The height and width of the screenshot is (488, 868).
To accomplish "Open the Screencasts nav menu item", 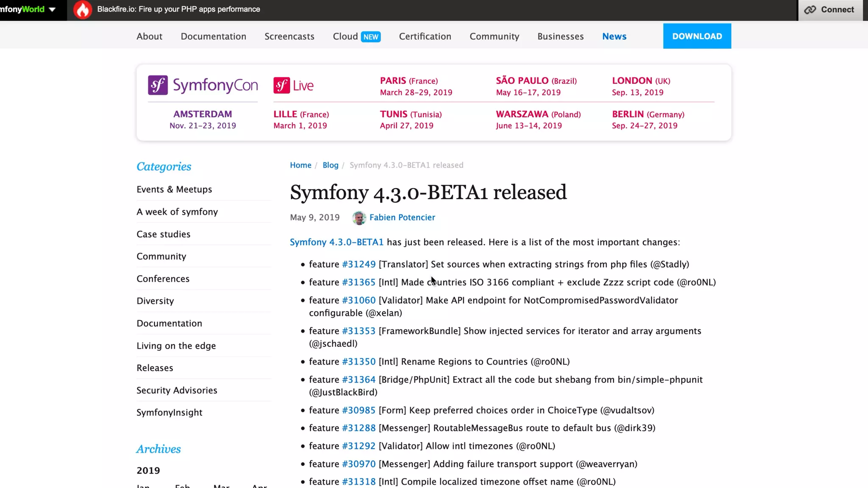I will [x=289, y=36].
